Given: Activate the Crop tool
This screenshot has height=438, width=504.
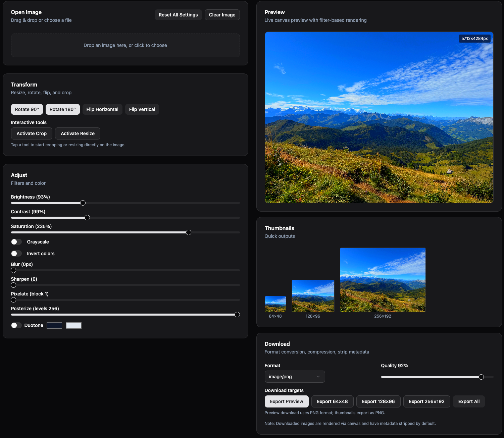Looking at the screenshot, I should pyautogui.click(x=32, y=133).
